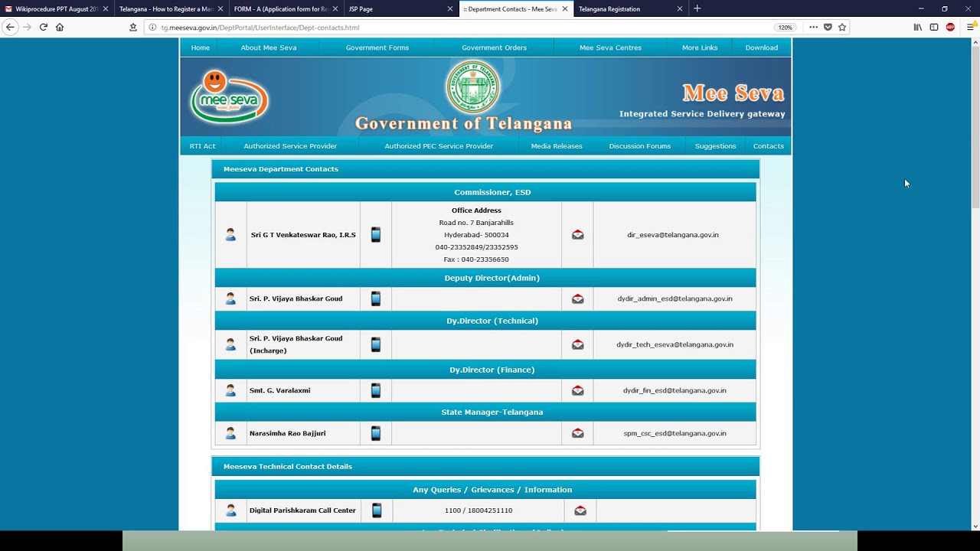Open Authorized Service Provider link
This screenshot has width=980, height=551.
pyautogui.click(x=290, y=146)
